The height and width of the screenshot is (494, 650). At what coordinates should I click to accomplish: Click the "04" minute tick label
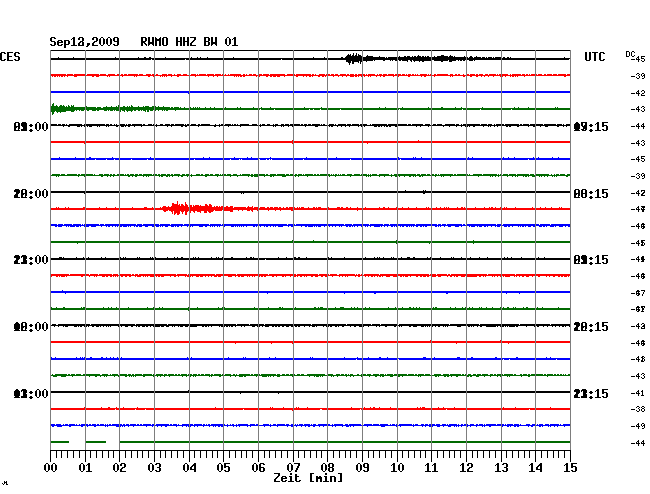click(189, 467)
